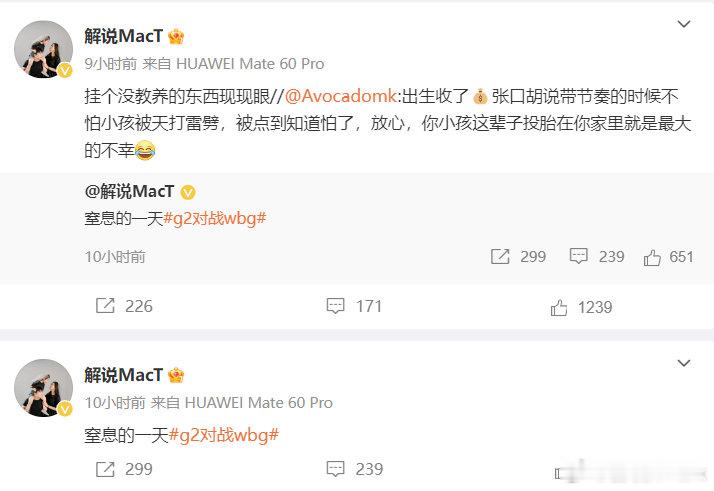Open 解说MacT avatar on second post
714x491 pixels.
(x=43, y=388)
